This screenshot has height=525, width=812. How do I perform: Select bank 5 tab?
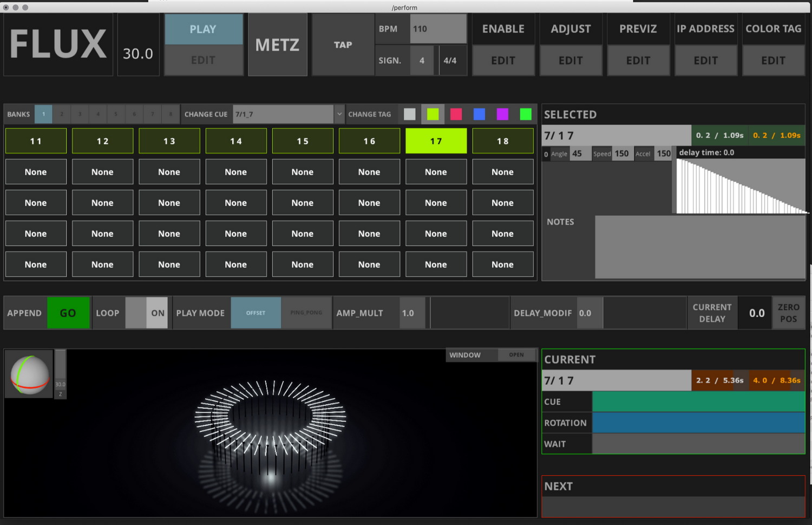[116, 114]
